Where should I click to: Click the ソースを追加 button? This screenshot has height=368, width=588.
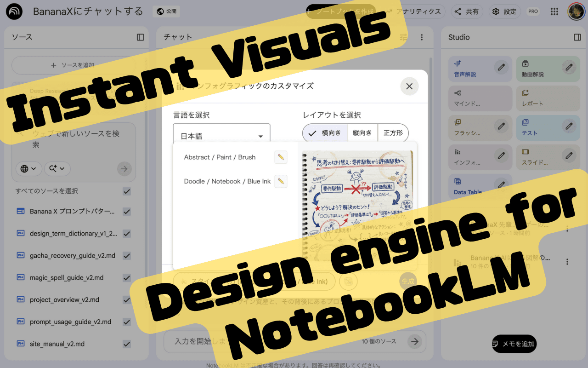pos(73,65)
